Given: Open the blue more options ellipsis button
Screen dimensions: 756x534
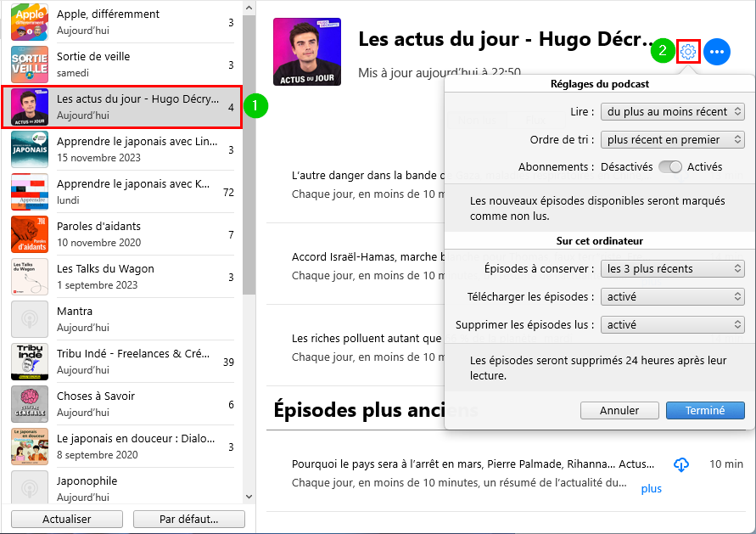Looking at the screenshot, I should (717, 52).
